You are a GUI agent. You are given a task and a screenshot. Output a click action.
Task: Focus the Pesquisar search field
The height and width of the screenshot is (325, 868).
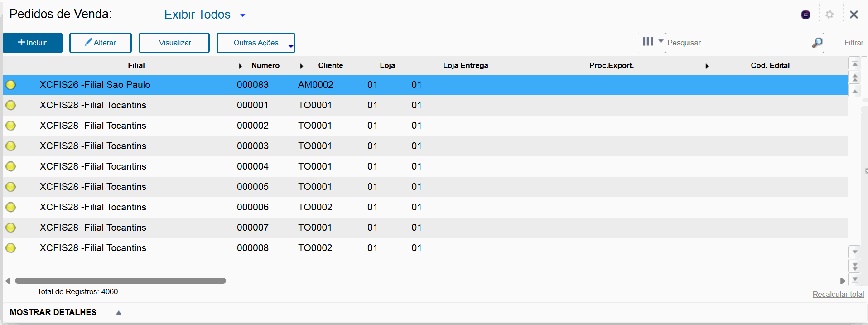point(738,43)
